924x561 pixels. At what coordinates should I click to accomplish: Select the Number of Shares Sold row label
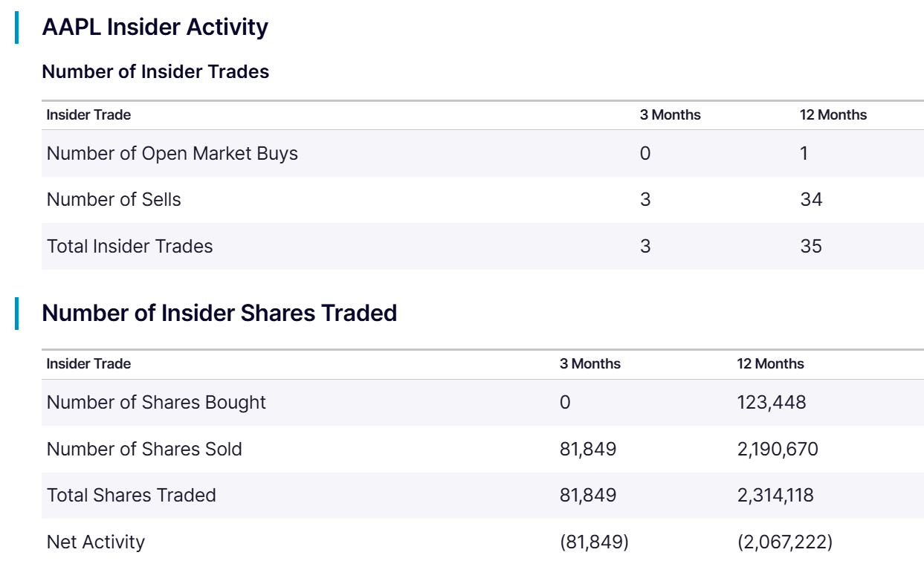pos(144,450)
